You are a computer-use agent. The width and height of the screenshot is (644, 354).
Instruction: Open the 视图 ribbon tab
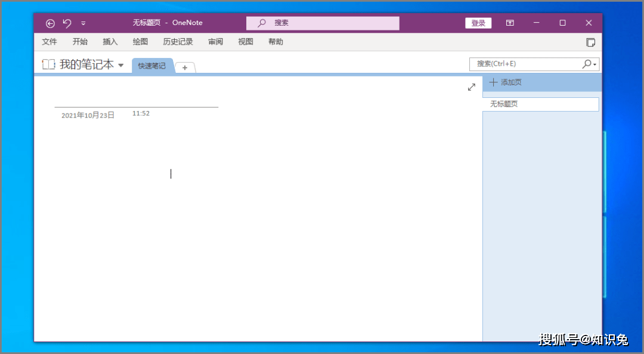coord(246,42)
